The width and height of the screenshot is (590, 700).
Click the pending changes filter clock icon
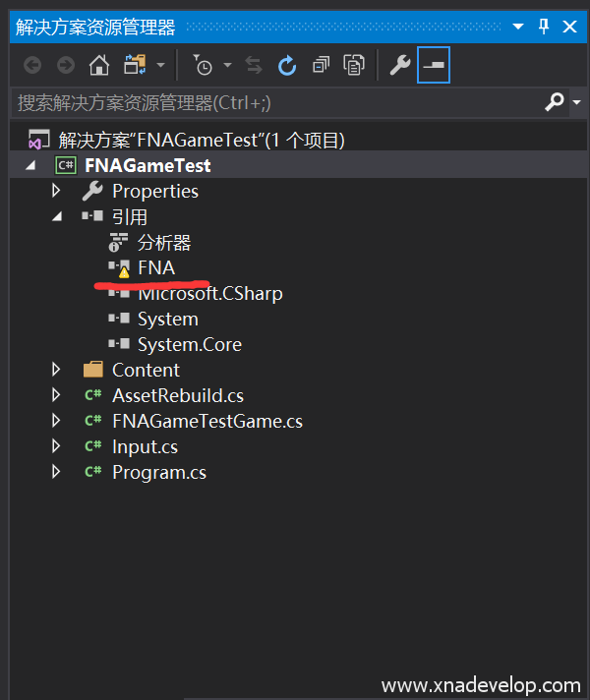(x=203, y=66)
